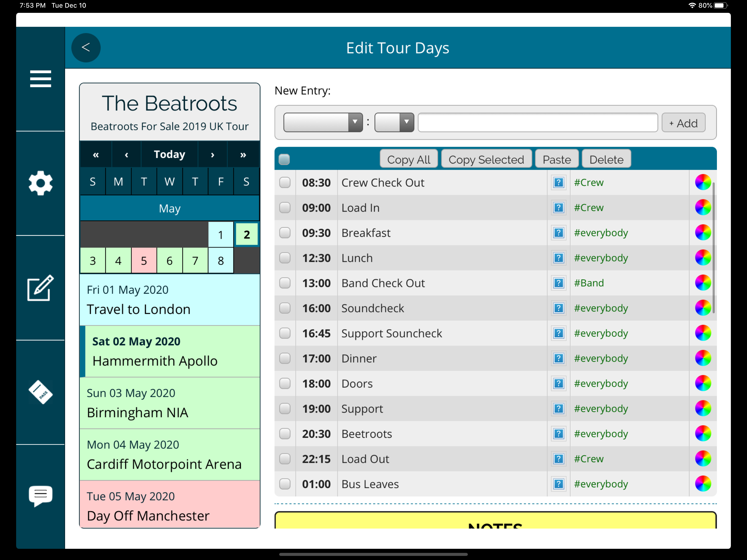Open the chat message icon in sidebar
This screenshot has height=560, width=747.
click(x=40, y=496)
